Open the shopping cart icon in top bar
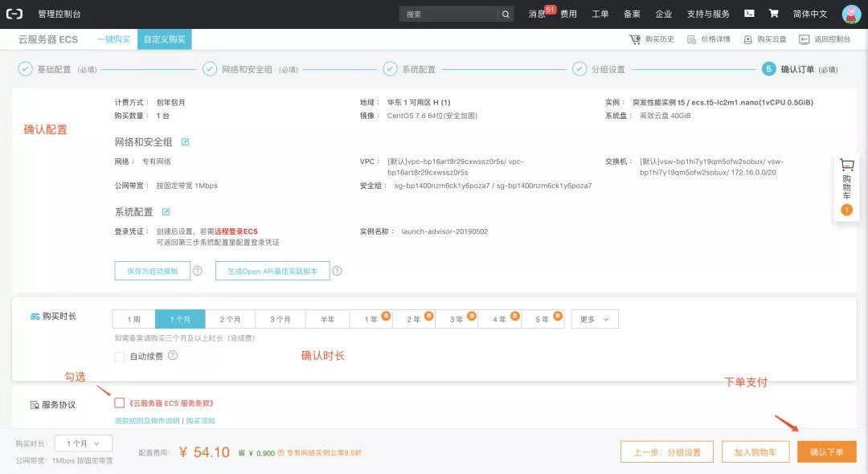The width and height of the screenshot is (868, 474). point(773,14)
